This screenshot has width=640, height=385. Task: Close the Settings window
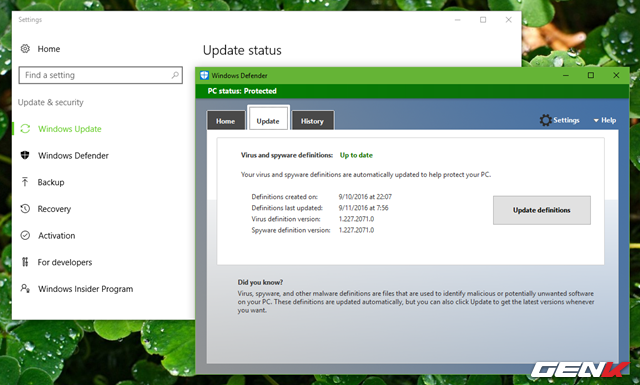pos(508,20)
